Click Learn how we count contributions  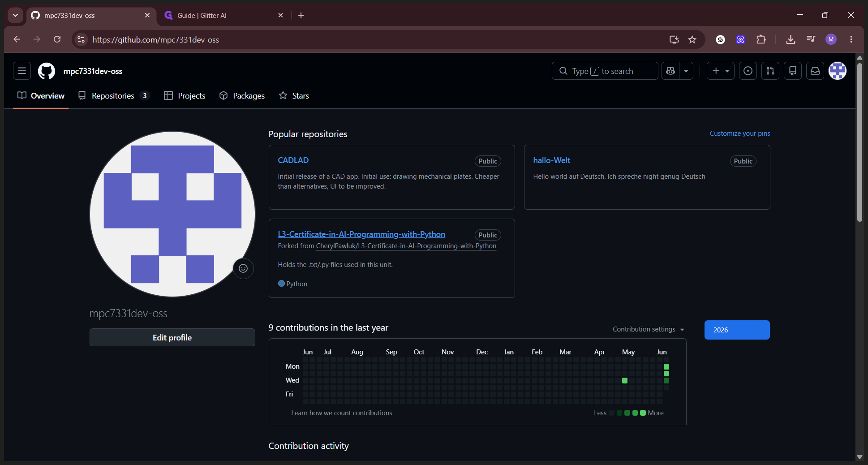pos(342,413)
